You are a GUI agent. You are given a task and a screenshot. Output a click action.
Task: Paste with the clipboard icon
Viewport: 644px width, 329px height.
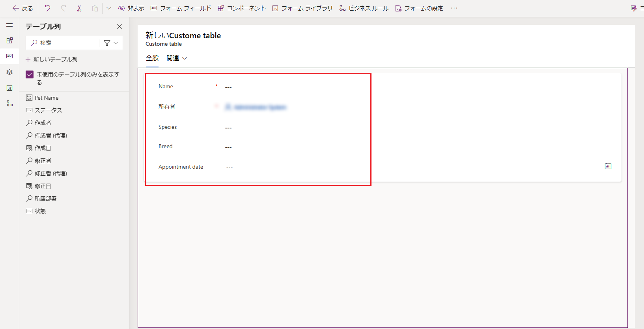pos(95,8)
